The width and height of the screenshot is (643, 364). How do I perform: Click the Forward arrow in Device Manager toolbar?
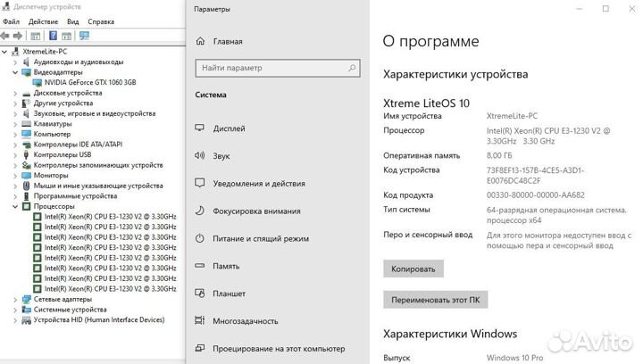pyautogui.click(x=18, y=36)
